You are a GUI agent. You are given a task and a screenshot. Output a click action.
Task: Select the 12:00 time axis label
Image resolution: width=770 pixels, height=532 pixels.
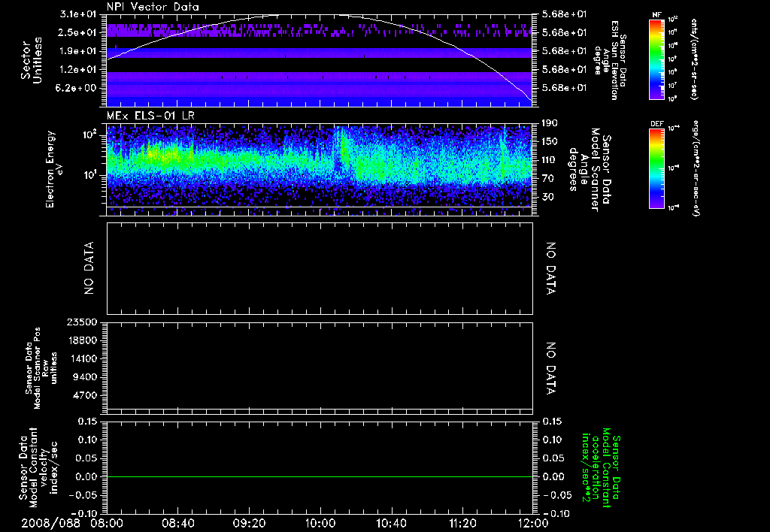[x=532, y=522]
